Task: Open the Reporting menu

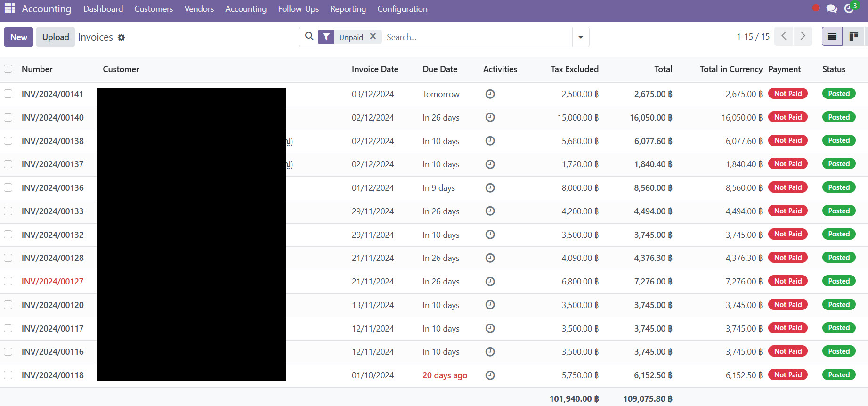Action: coord(348,9)
